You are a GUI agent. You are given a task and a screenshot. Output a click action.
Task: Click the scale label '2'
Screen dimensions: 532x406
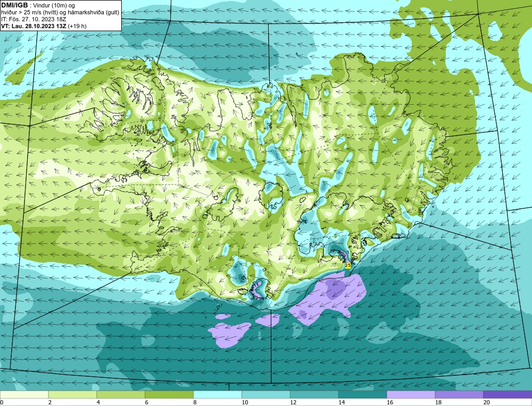click(x=50, y=402)
